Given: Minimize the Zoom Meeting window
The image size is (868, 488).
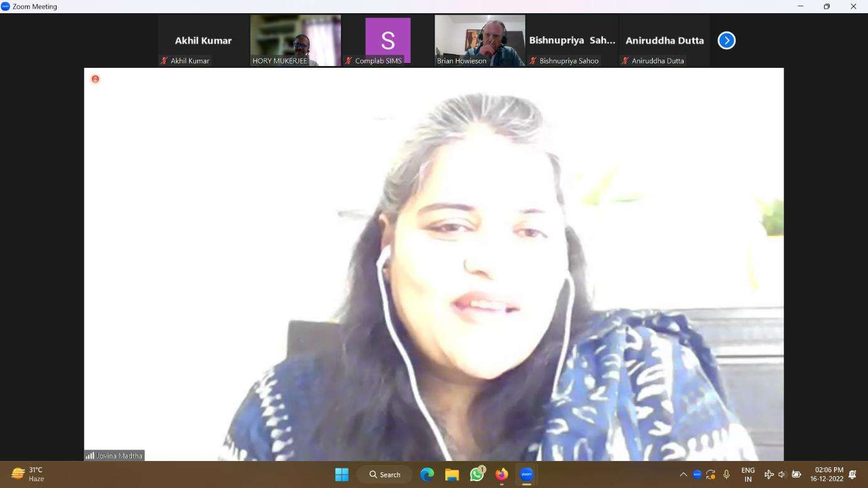Looking at the screenshot, I should (800, 6).
